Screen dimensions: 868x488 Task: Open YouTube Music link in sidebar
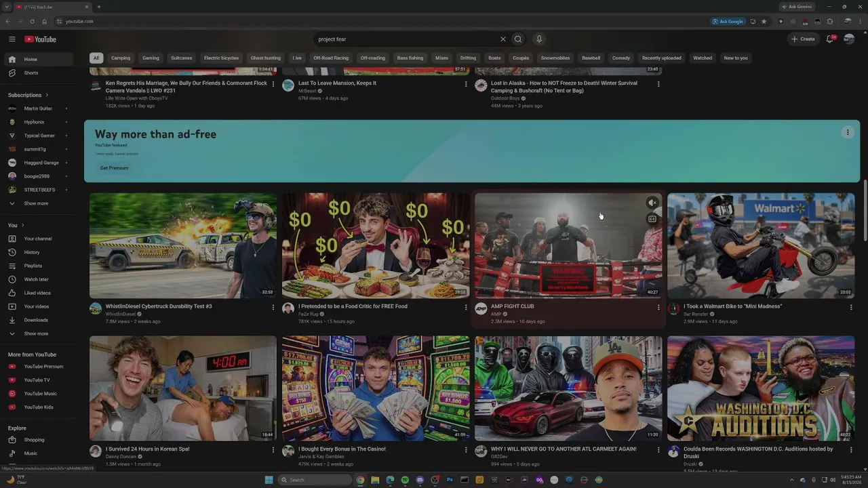(41, 394)
